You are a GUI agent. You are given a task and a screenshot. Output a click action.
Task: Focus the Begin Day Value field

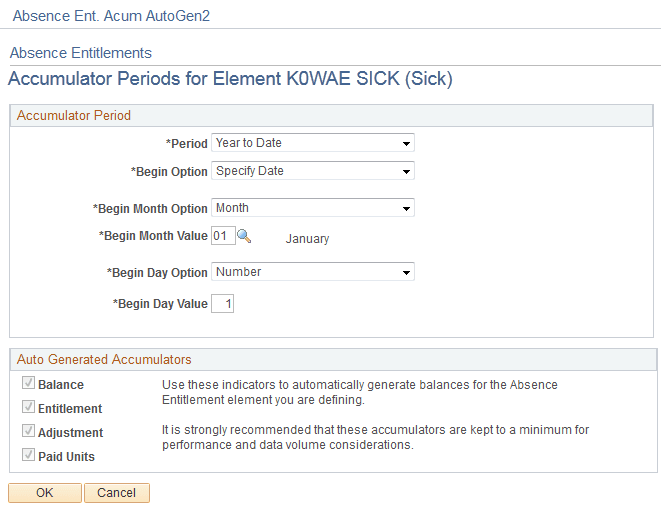point(222,303)
